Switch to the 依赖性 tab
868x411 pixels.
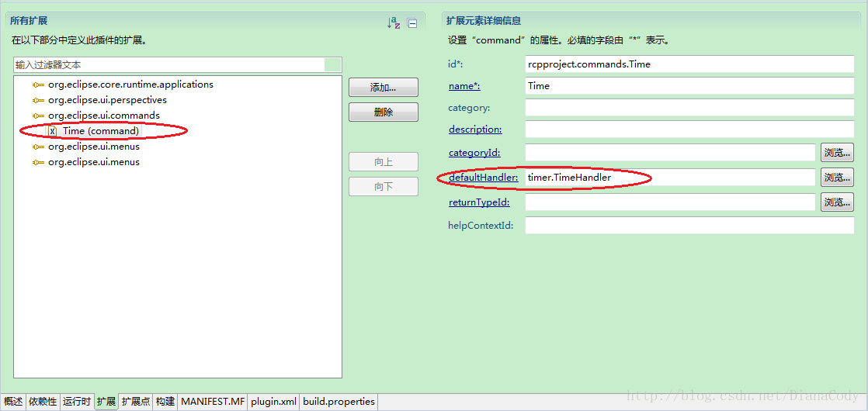tap(43, 402)
